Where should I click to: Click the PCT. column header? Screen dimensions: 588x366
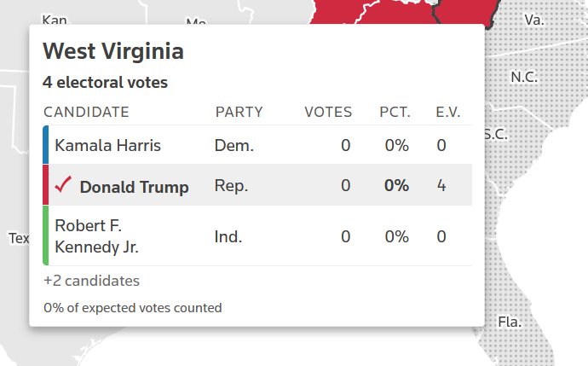point(395,112)
